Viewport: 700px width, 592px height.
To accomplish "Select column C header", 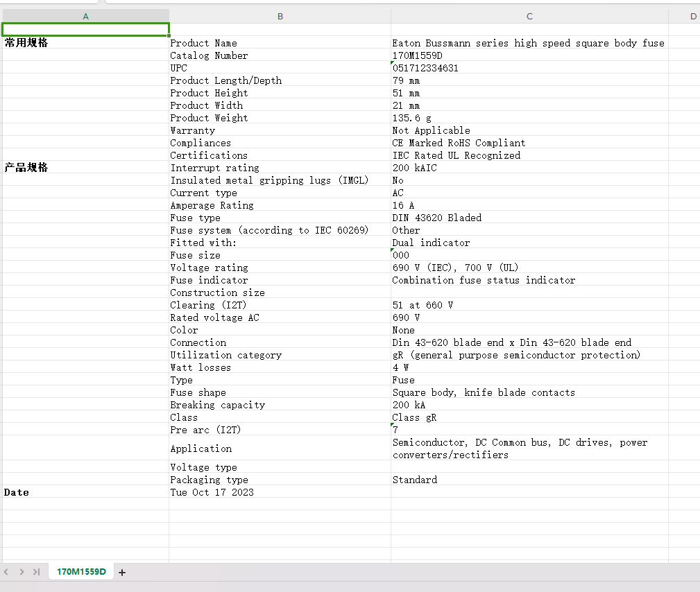I will (x=529, y=16).
